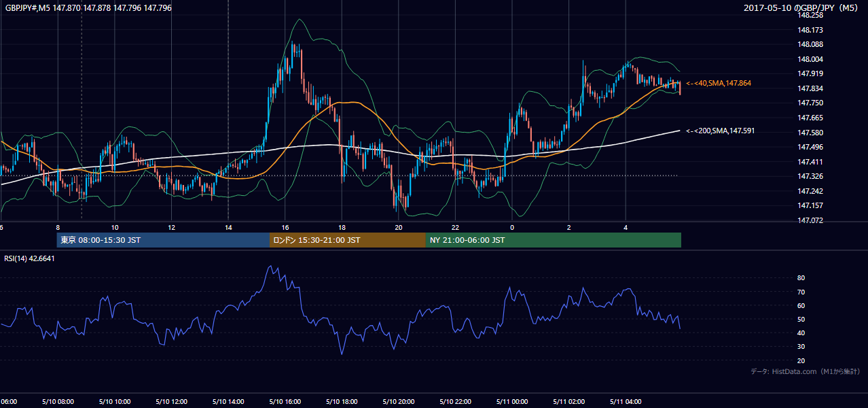Click hour label 18 under price chart
Viewport: 868px width, 408px height.
point(342,227)
